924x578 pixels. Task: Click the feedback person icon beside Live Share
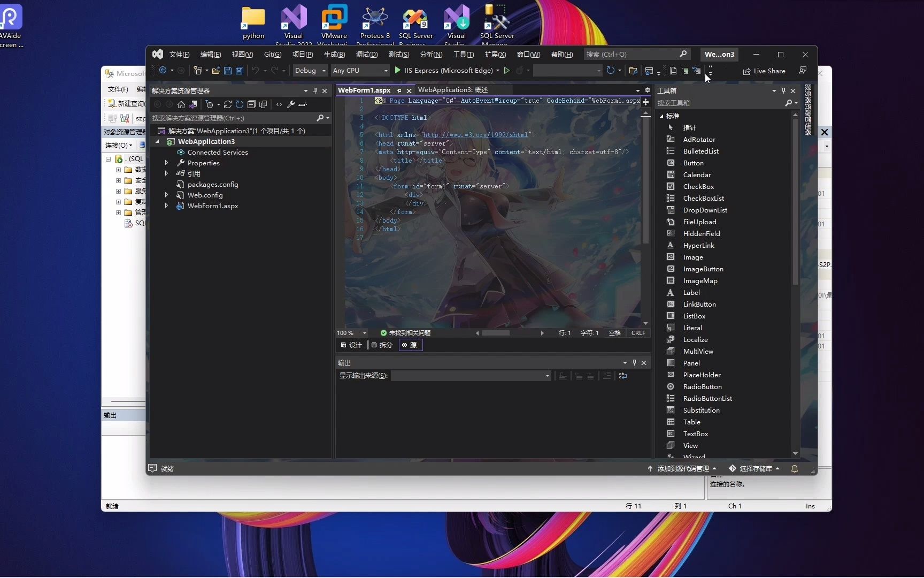[x=803, y=70]
